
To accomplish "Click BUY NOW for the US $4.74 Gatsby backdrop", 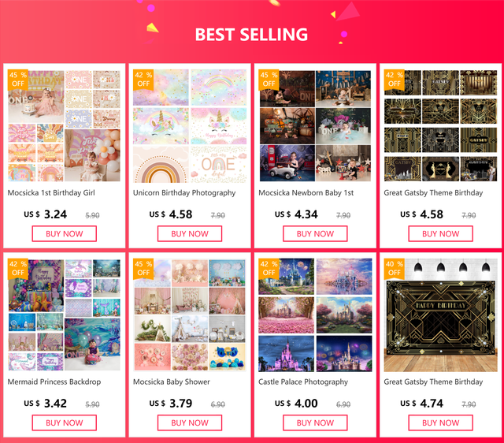I will (x=440, y=423).
